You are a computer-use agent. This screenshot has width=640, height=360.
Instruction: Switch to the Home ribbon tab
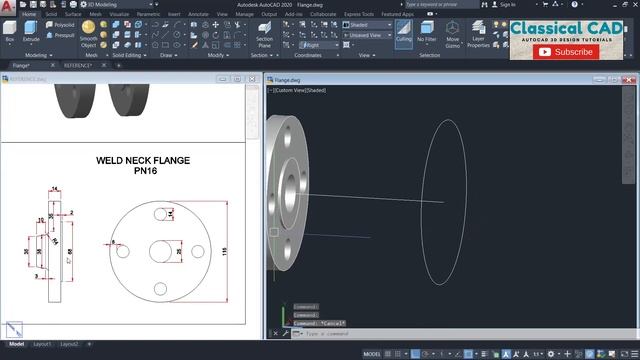tap(29, 14)
